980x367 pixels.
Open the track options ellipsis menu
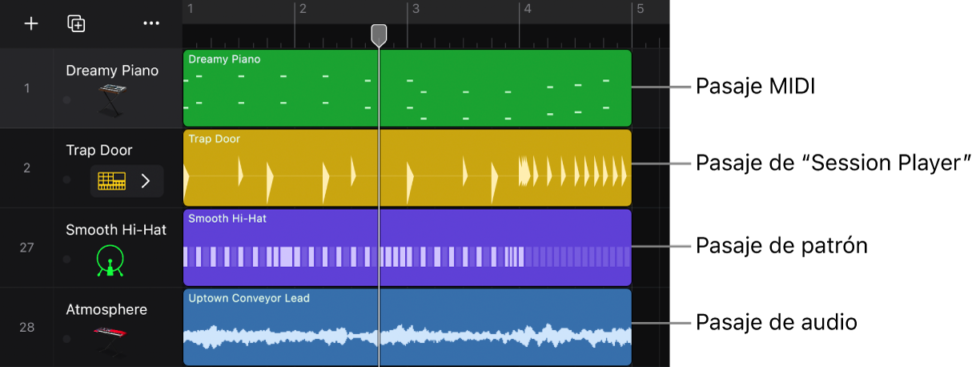(151, 23)
